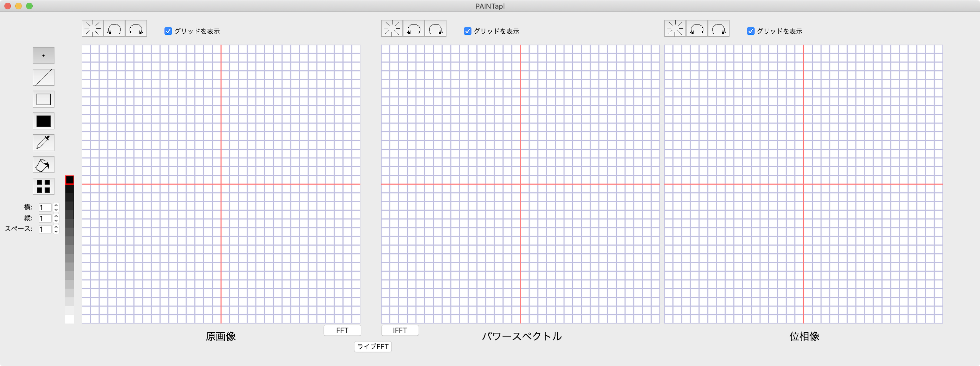Select the paint bucket fill tool
Viewport: 980px width, 366px height.
click(43, 164)
